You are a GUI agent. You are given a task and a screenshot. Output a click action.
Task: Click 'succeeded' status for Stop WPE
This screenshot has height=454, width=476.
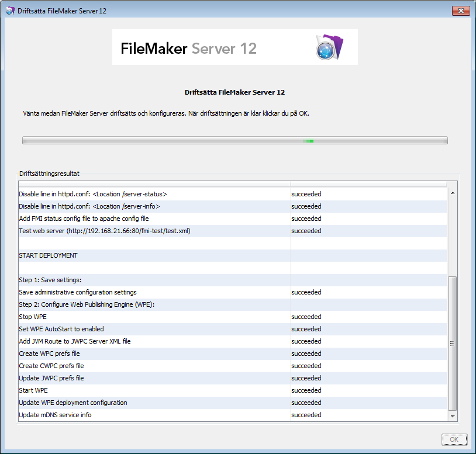306,317
